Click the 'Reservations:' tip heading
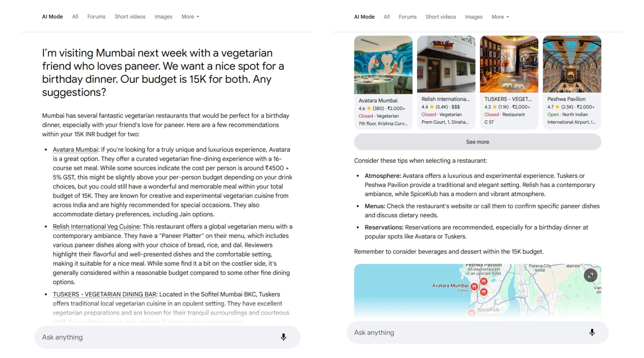This screenshot has width=644, height=358. coord(384,227)
